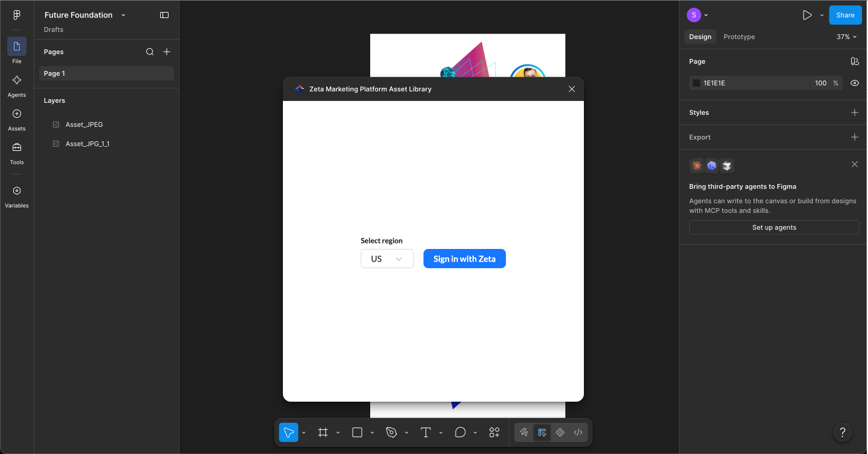Toggle page background visibility eye icon
Viewport: 868px width, 454px height.
(854, 83)
